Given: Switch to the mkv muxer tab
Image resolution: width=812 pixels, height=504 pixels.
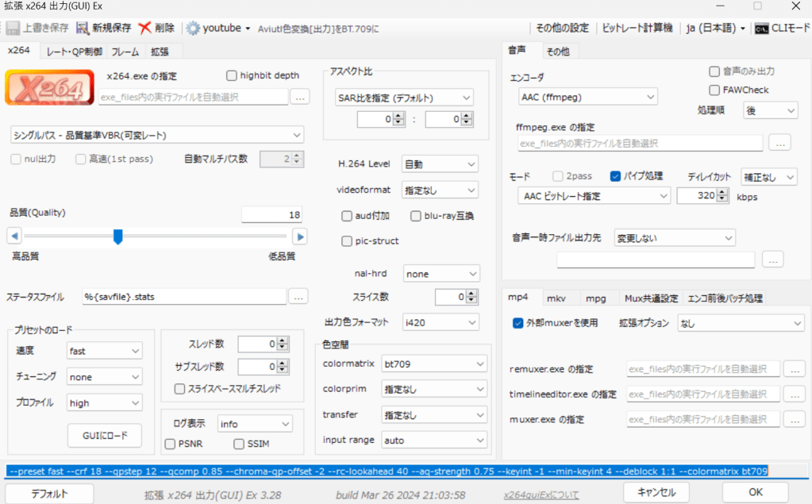Looking at the screenshot, I should pyautogui.click(x=556, y=298).
